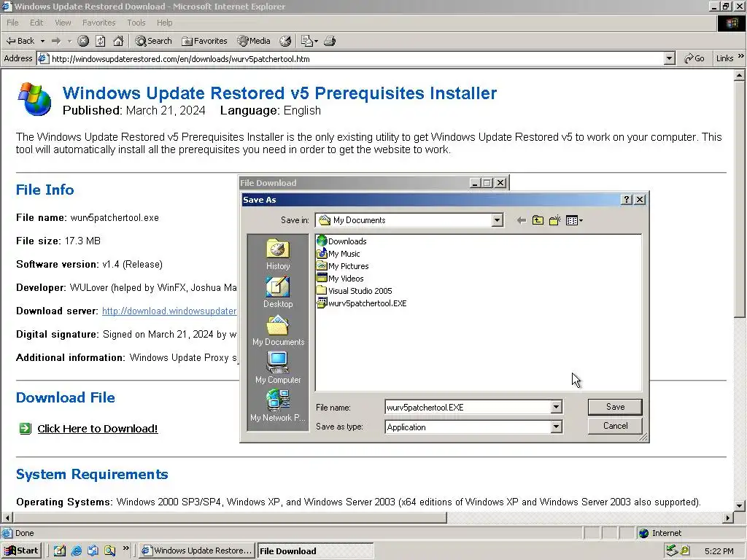Expand the address bar dropdown
Viewport: 747px width, 560px height.
point(670,58)
